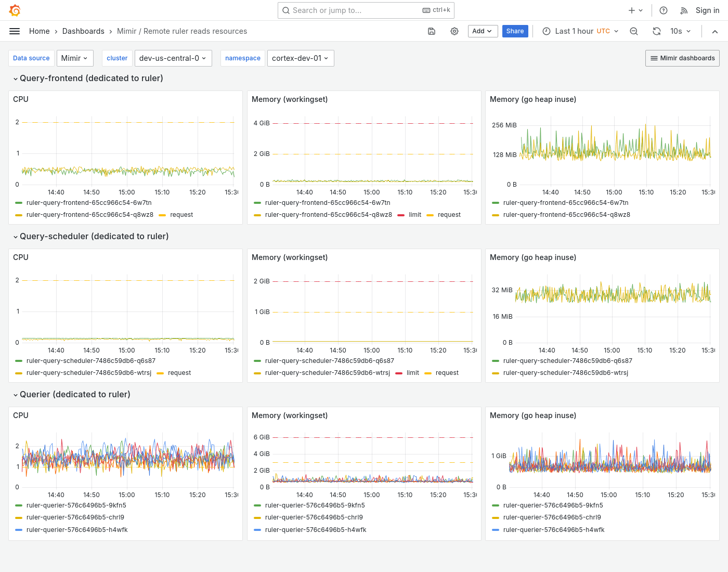Screen dimensions: 728x572
Task: Open the help icon
Action: coord(663,10)
